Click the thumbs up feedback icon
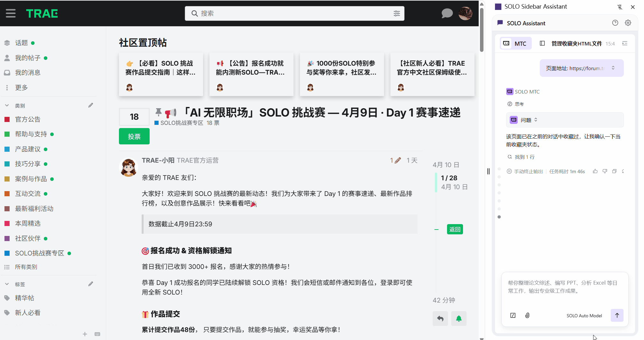This screenshot has width=644, height=340. pos(595,171)
